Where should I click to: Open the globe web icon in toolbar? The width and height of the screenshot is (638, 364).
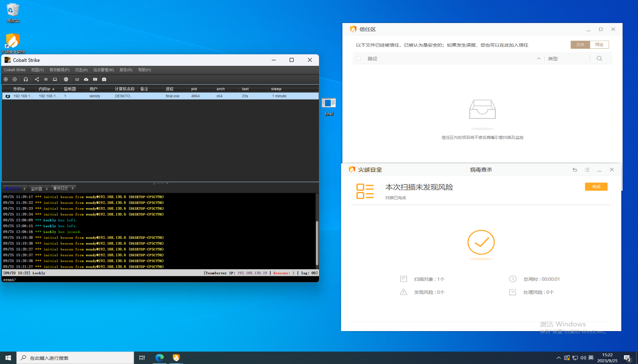[x=66, y=79]
